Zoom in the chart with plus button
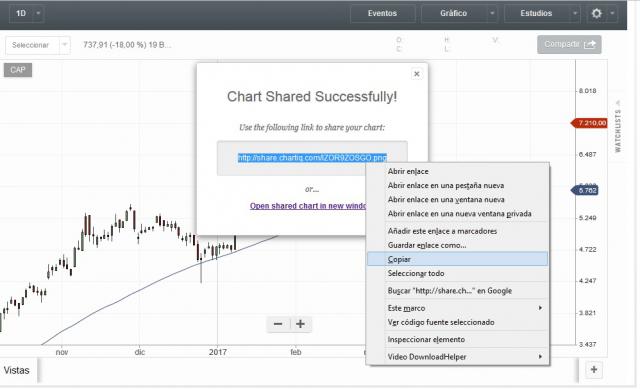Screen dimensions: 640x389 click(x=301, y=324)
